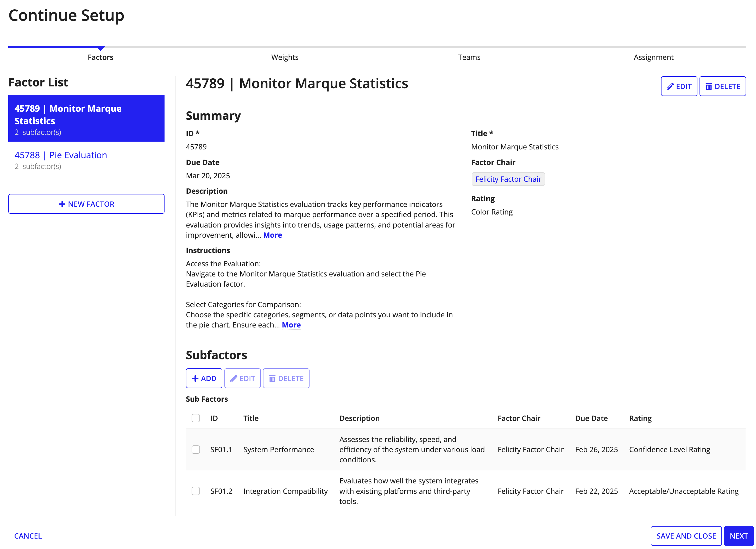Click the Felicity Factor Chair chip

coord(508,179)
